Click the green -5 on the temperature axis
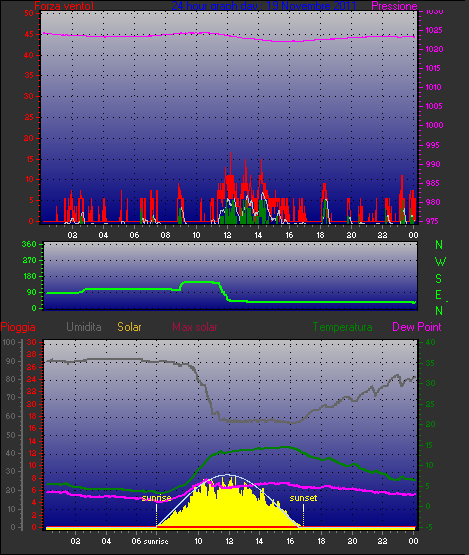Viewport: 469px width, 555px height. pyautogui.click(x=428, y=527)
